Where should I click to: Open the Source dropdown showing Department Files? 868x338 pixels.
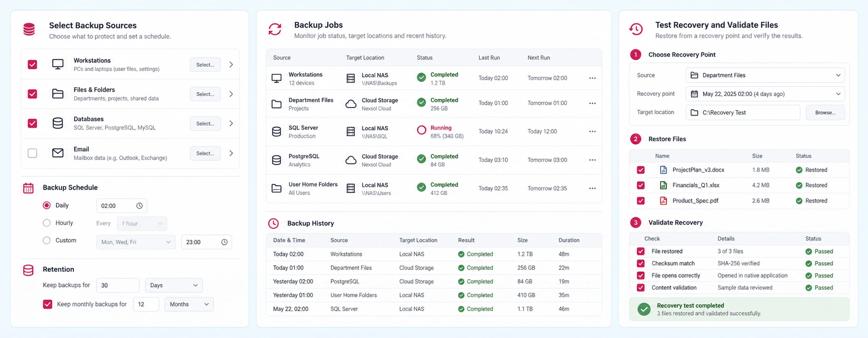(765, 75)
